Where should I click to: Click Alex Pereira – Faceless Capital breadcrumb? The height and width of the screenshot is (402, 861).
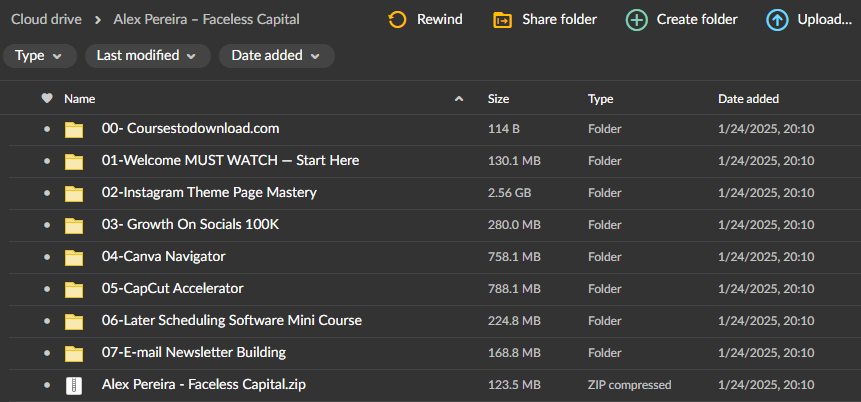(x=206, y=20)
